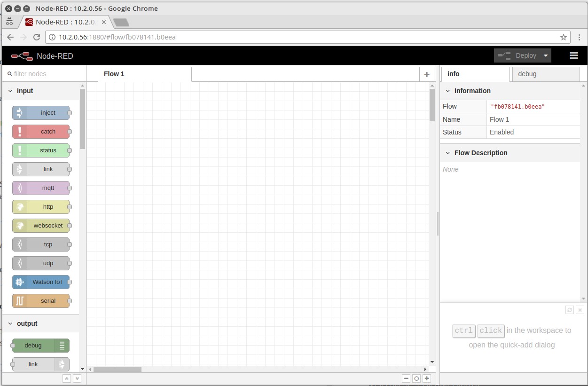Image resolution: width=588 pixels, height=386 pixels.
Task: Close the Node-RED browser tab
Action: point(104,22)
